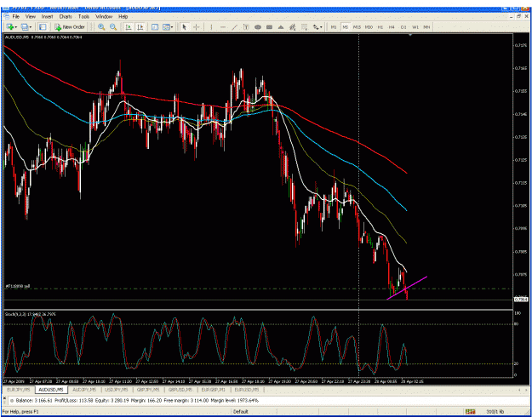Select the ellipse drawing tool
Screen dimensions: 532x417
[x=258, y=27]
